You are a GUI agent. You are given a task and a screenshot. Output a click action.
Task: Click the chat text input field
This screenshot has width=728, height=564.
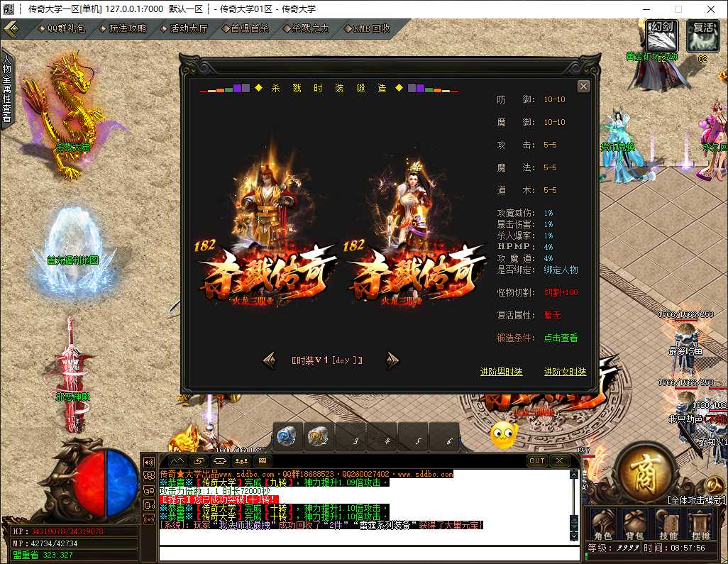pos(369,554)
